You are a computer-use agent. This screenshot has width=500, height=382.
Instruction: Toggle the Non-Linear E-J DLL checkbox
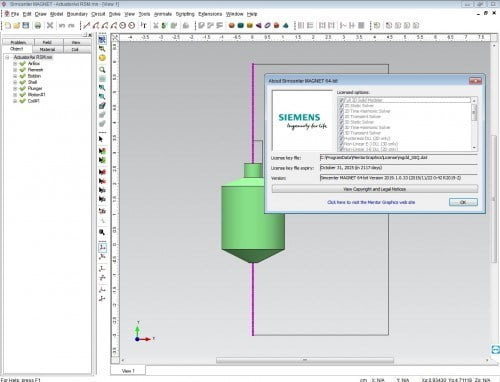(x=341, y=144)
